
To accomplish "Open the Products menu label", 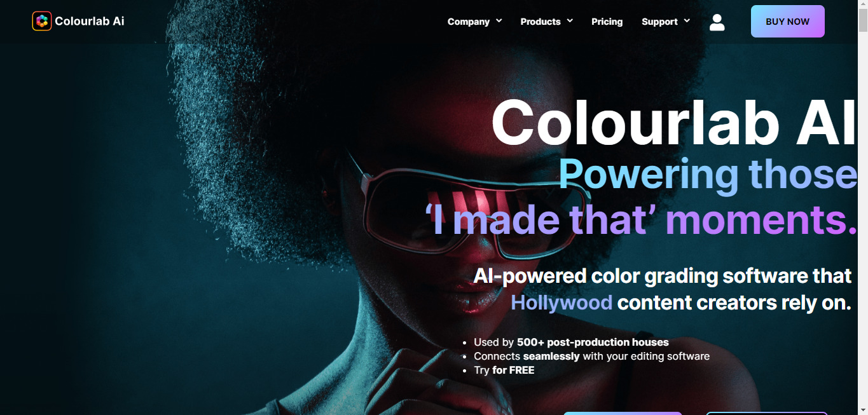I will point(541,22).
